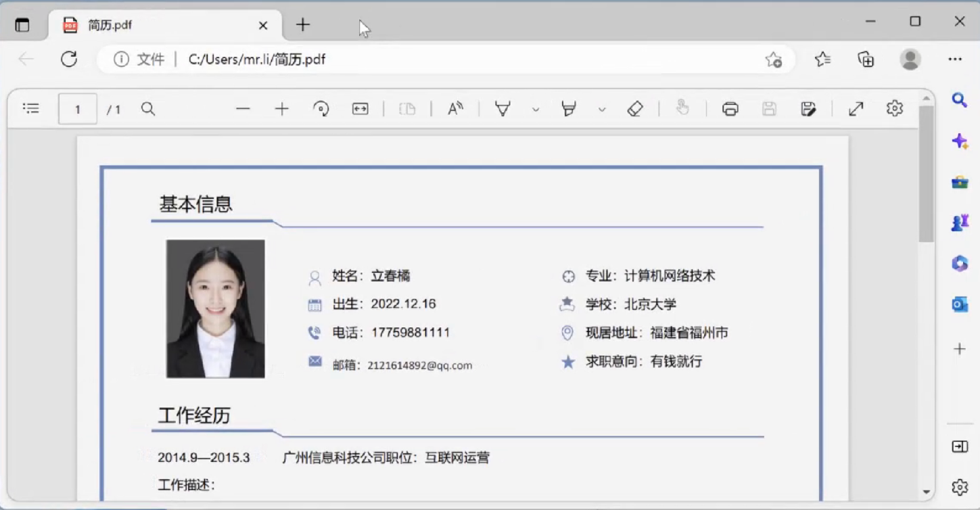Open Outlook in the Edge sidebar

pos(960,305)
